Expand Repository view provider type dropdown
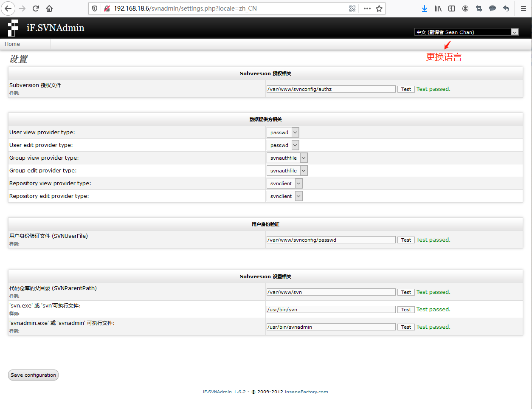532x409 pixels. coord(284,183)
